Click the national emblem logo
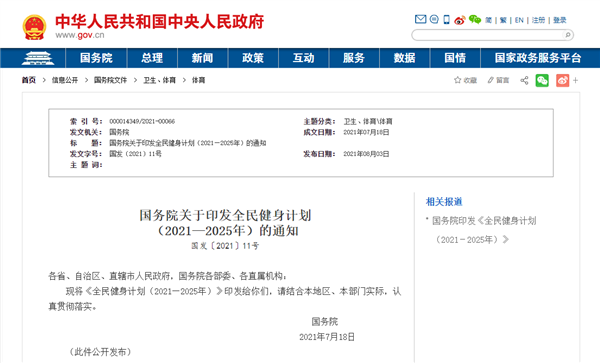The image size is (600, 363). [x=34, y=27]
